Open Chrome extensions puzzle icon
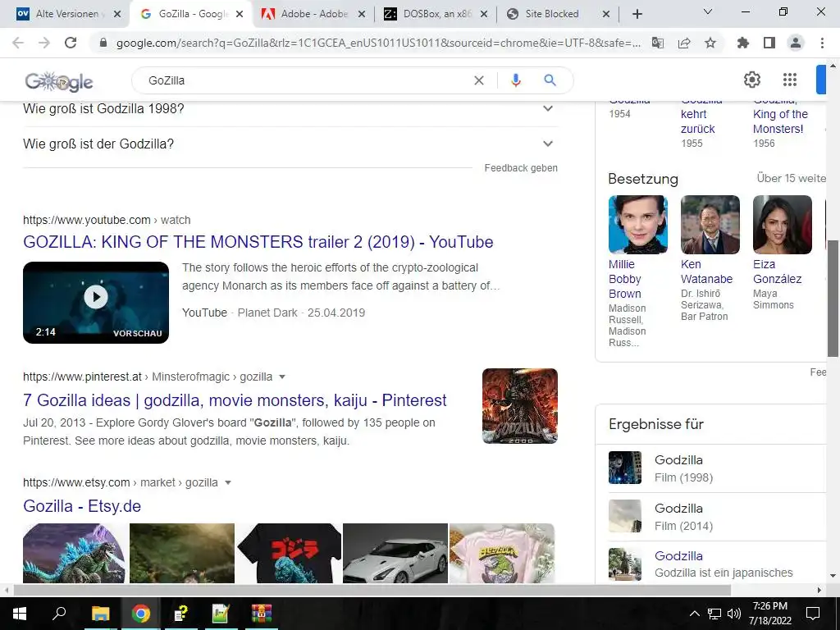Screen dimensions: 840x630 pos(742,43)
